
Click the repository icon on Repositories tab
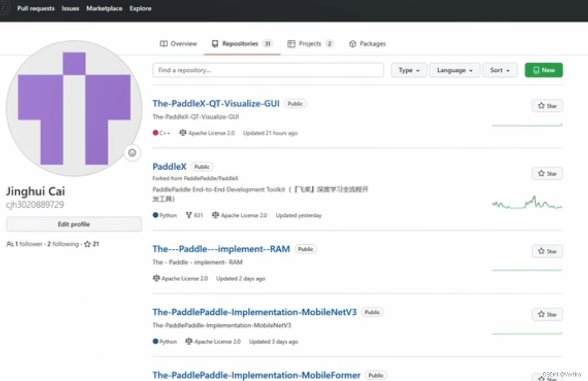pyautogui.click(x=215, y=44)
